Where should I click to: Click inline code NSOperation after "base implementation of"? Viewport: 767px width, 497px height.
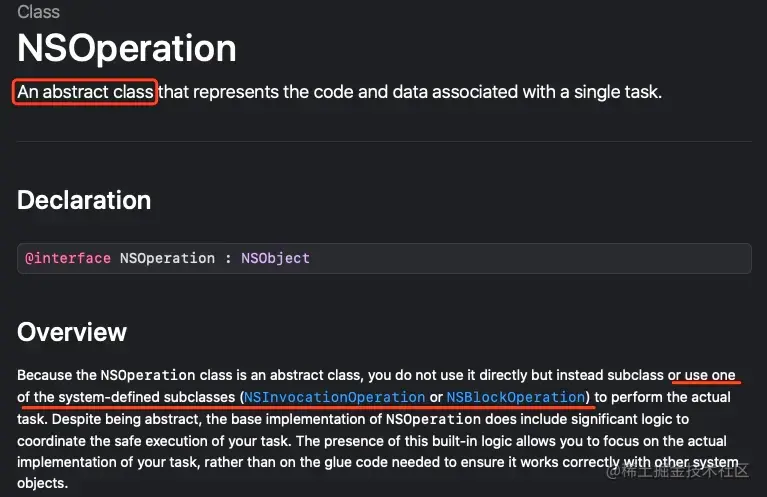tap(433, 419)
